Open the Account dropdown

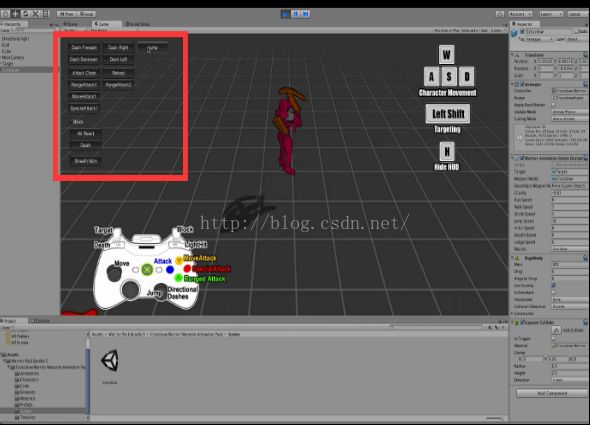[x=520, y=14]
